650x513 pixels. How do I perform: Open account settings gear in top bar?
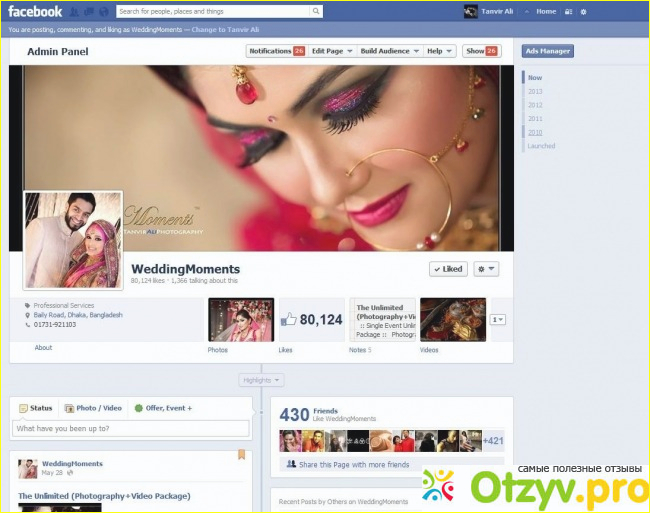click(x=583, y=12)
